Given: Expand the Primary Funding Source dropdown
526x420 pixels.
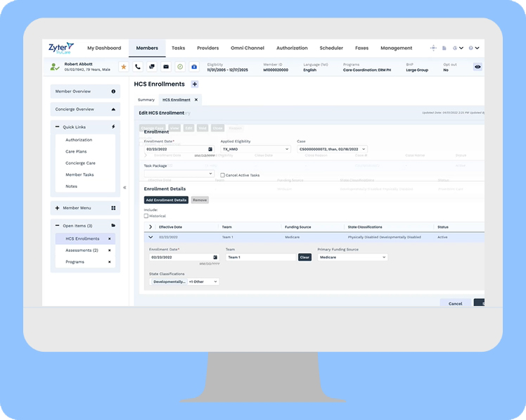Looking at the screenshot, I should coord(352,257).
